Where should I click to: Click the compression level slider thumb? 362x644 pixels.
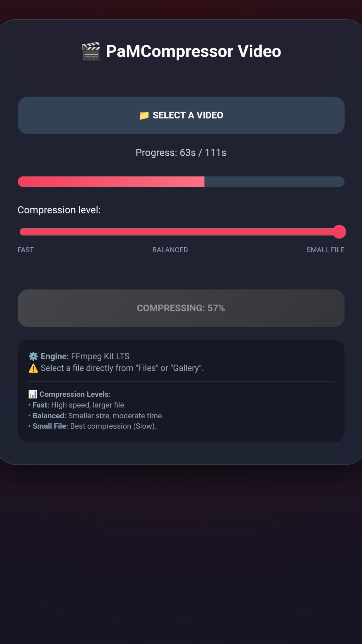click(x=339, y=232)
